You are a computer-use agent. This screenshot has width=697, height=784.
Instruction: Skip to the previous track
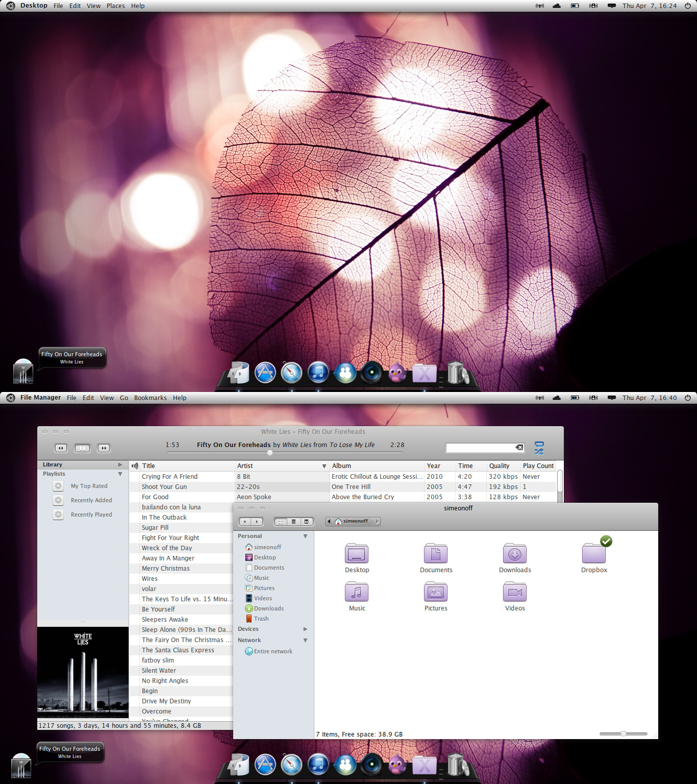click(61, 448)
